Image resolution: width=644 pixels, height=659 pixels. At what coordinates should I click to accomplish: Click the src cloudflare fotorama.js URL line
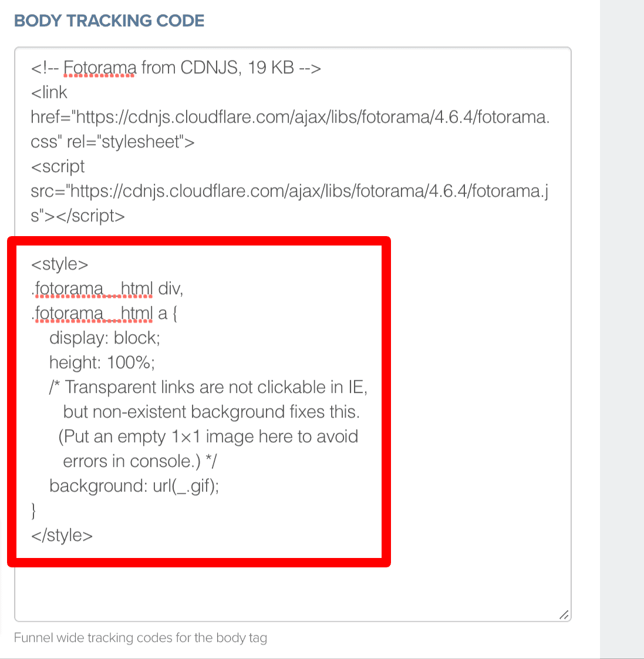[289, 191]
